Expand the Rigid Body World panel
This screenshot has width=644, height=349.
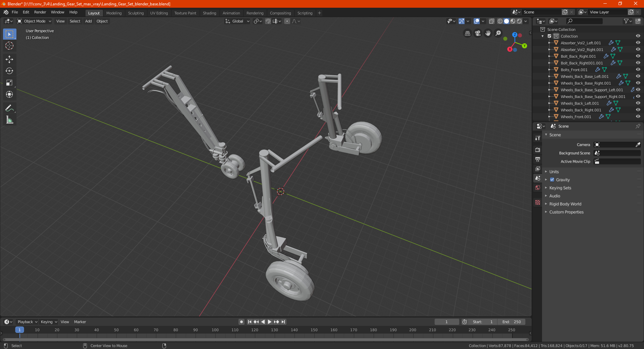(565, 204)
